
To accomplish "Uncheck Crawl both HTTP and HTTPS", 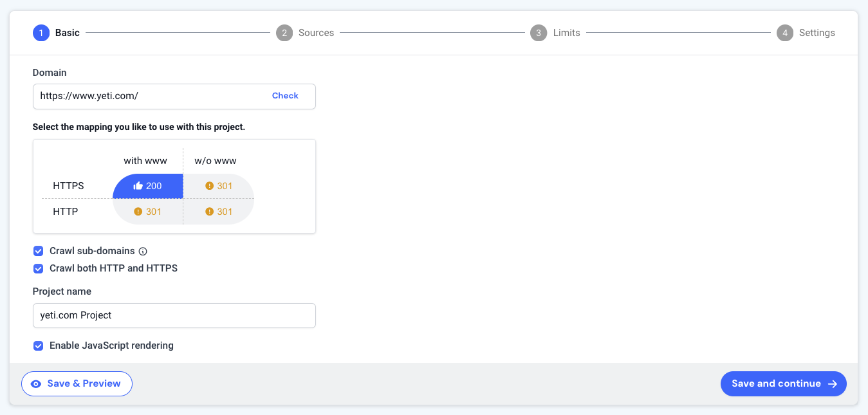I will (x=38, y=268).
